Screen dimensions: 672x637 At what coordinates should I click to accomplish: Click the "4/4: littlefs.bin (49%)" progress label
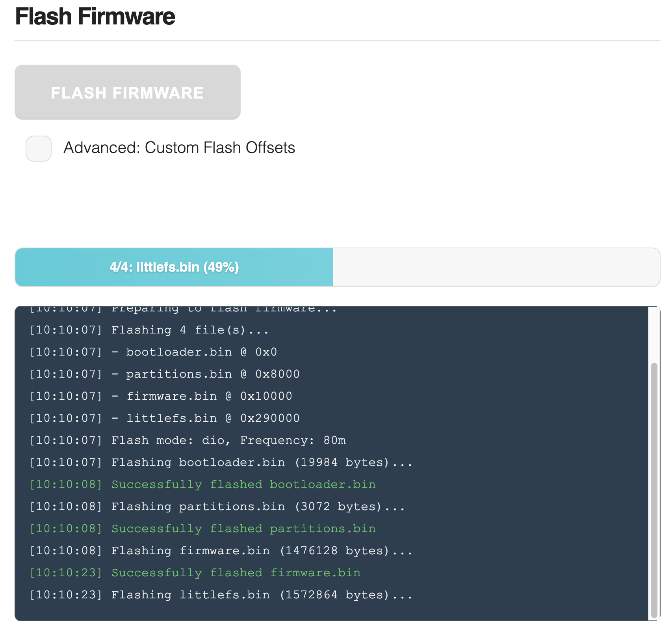point(174,267)
